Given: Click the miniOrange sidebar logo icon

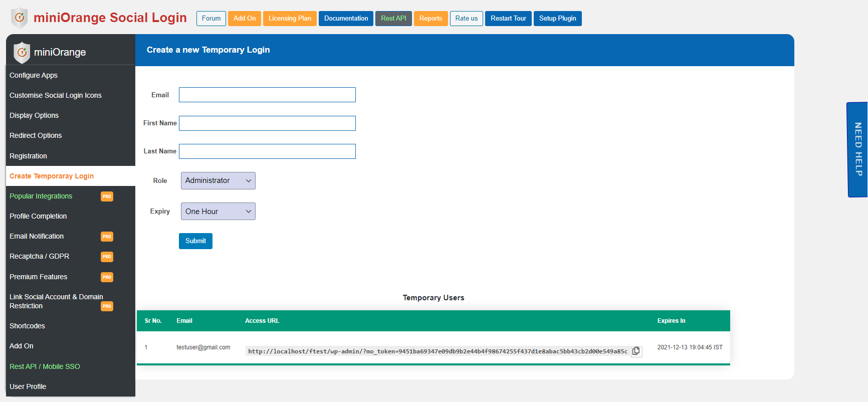Looking at the screenshot, I should pyautogui.click(x=22, y=53).
